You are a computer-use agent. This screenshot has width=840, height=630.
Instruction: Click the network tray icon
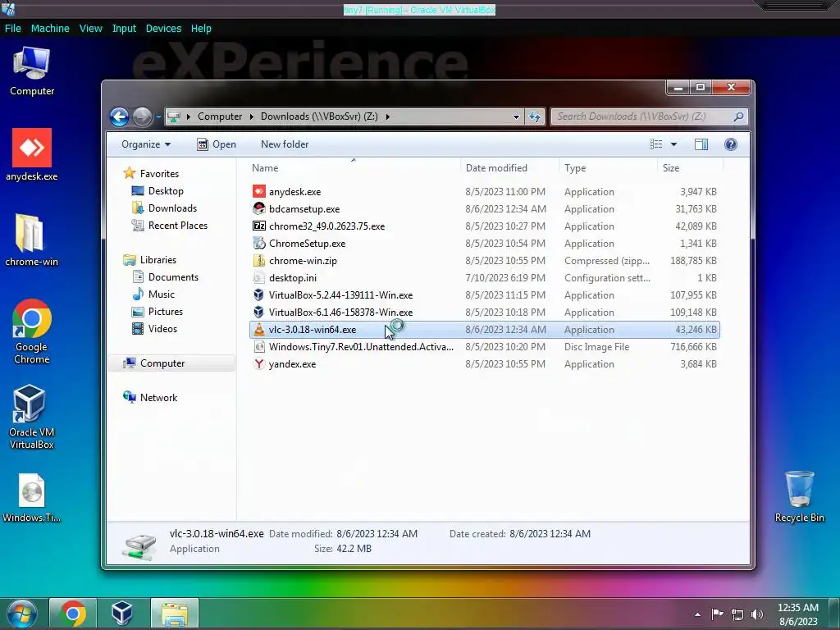point(737,614)
